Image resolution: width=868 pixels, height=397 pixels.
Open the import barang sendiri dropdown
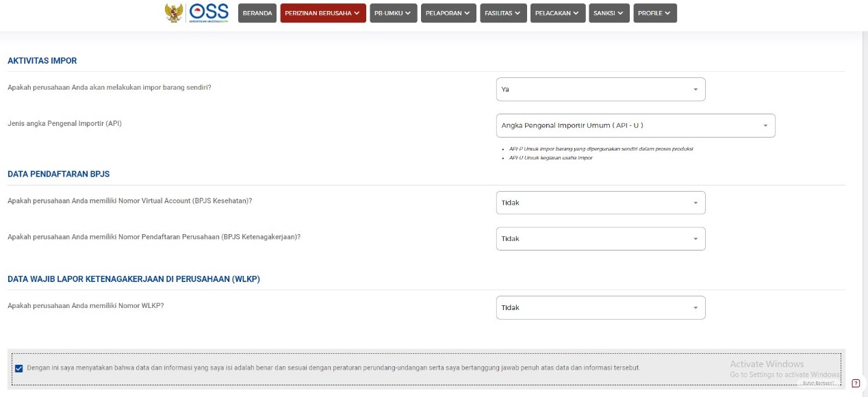(x=600, y=90)
